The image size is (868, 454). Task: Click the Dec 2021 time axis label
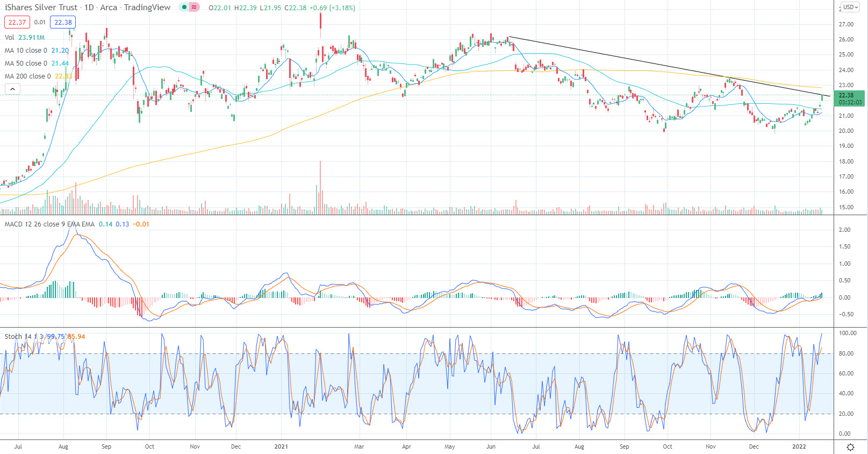754,446
